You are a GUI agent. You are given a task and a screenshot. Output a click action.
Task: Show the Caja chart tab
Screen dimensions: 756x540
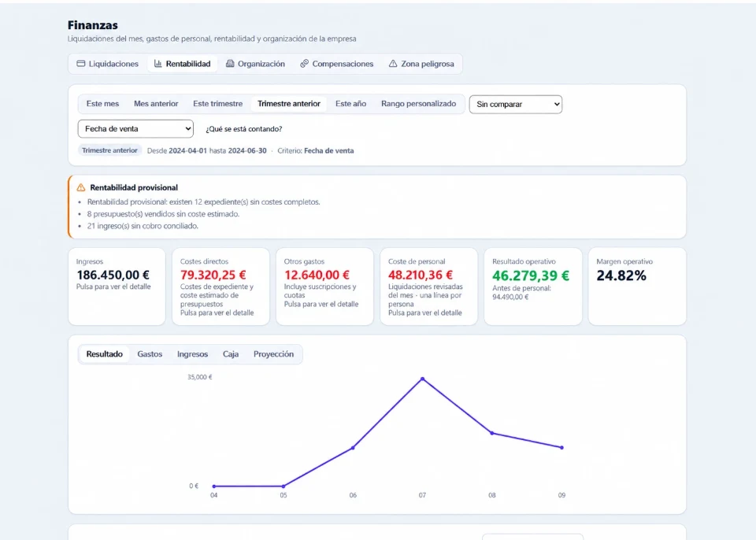[x=231, y=354]
